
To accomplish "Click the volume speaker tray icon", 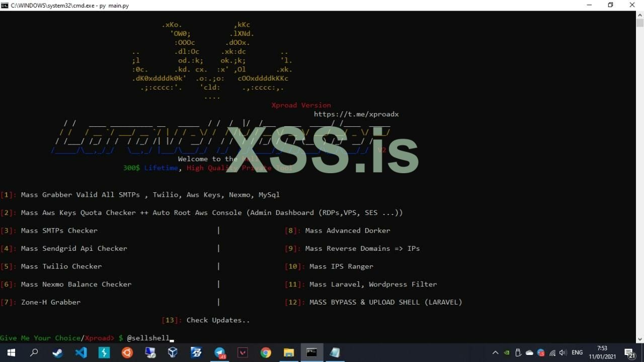I will pyautogui.click(x=563, y=352).
